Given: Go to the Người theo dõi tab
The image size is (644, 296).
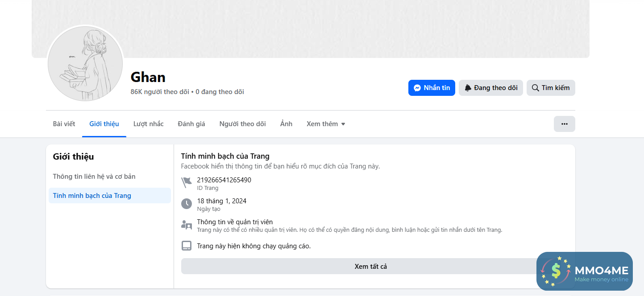Looking at the screenshot, I should (242, 124).
